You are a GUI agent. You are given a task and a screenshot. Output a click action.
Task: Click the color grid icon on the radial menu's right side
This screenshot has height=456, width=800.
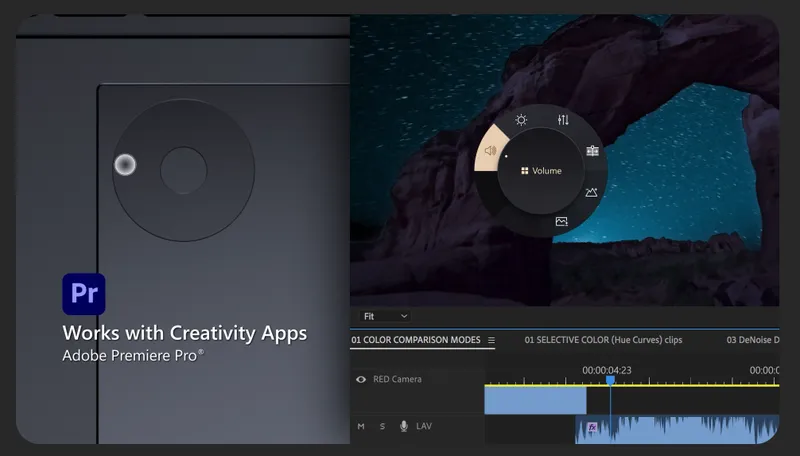click(592, 151)
